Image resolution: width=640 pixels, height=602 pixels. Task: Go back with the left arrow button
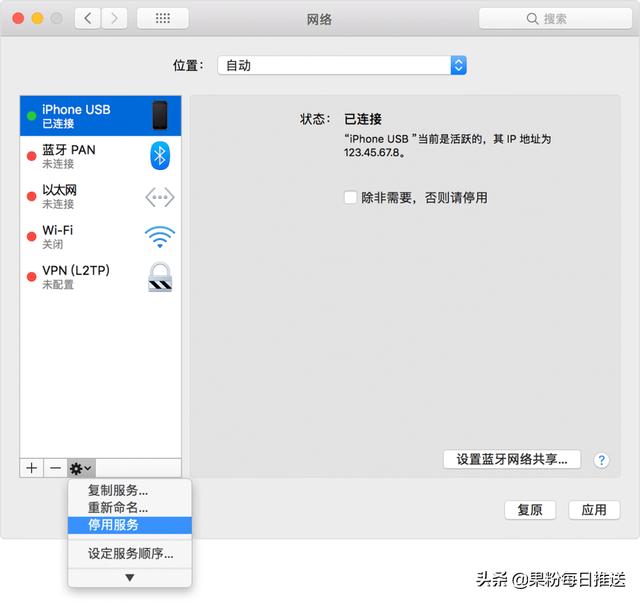pyautogui.click(x=87, y=18)
